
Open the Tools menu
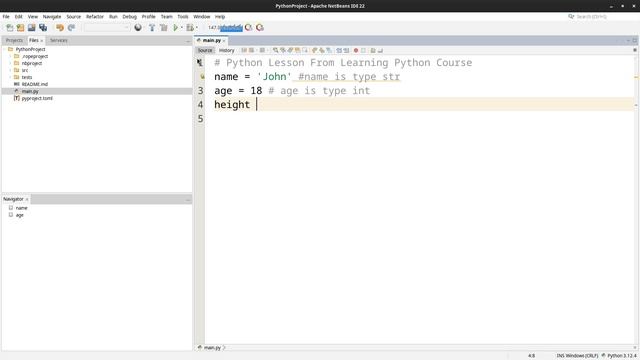(183, 17)
